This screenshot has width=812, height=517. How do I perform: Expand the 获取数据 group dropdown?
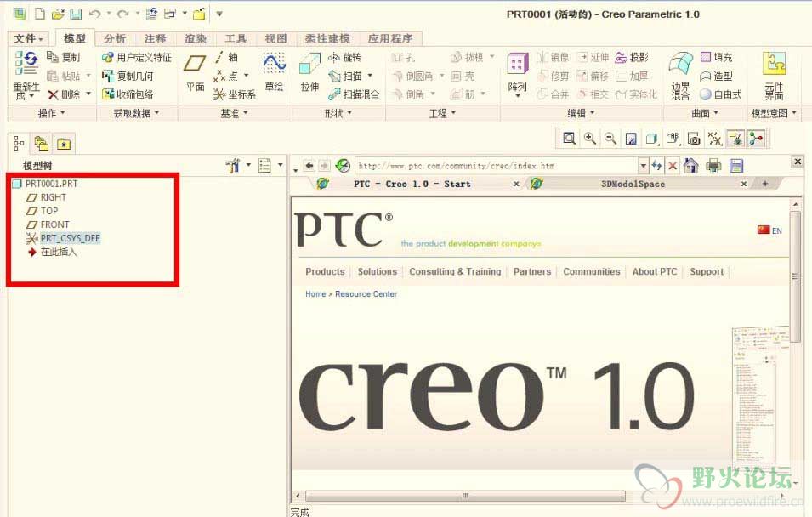pos(136,113)
